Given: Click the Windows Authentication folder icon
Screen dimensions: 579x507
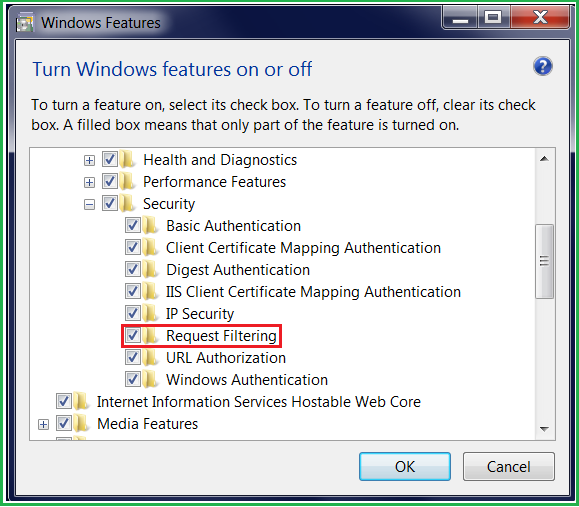Looking at the screenshot, I should pos(151,380).
